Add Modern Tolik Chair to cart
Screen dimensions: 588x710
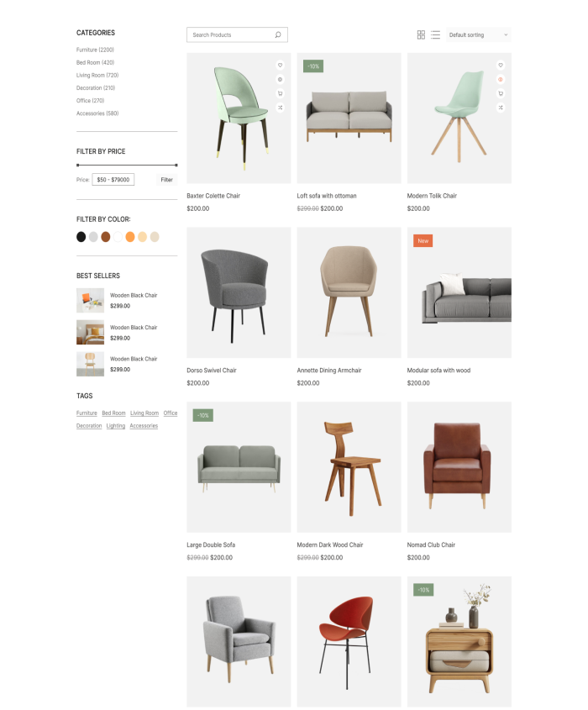501,93
